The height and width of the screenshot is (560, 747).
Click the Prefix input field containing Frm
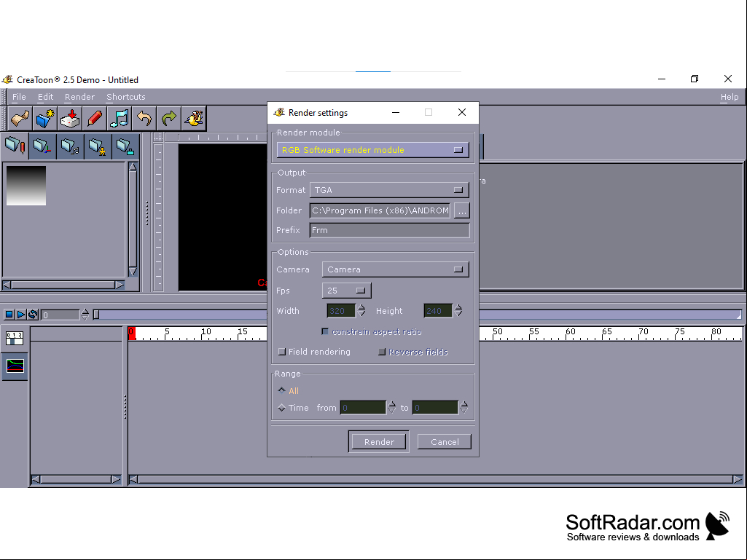tap(389, 230)
